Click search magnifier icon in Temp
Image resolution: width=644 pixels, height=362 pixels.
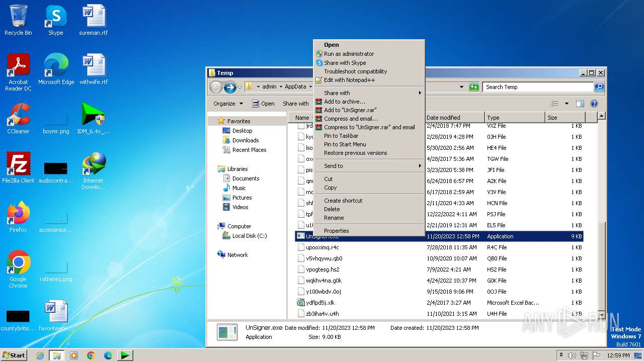599,87
